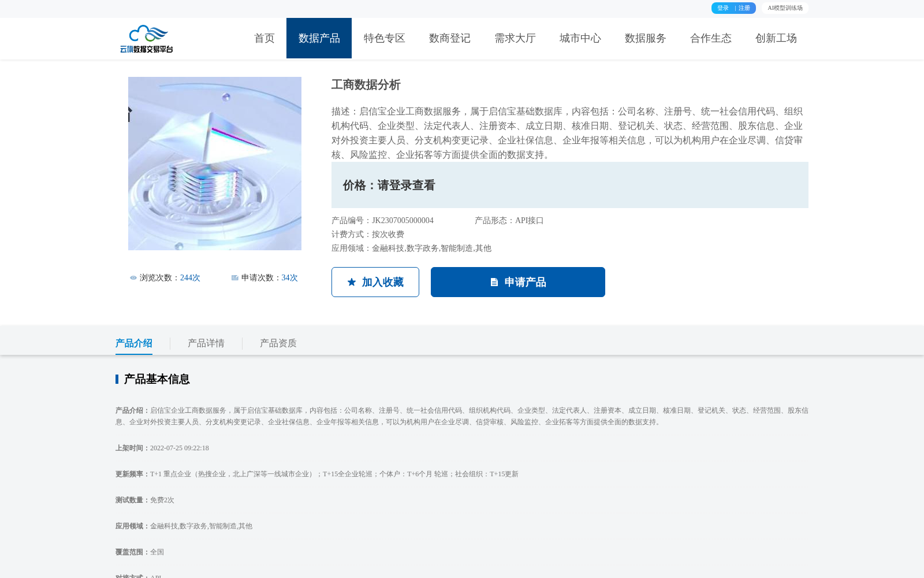This screenshot has height=578, width=924.
Task: Click the 产品基本信息 heading
Action: click(157, 379)
